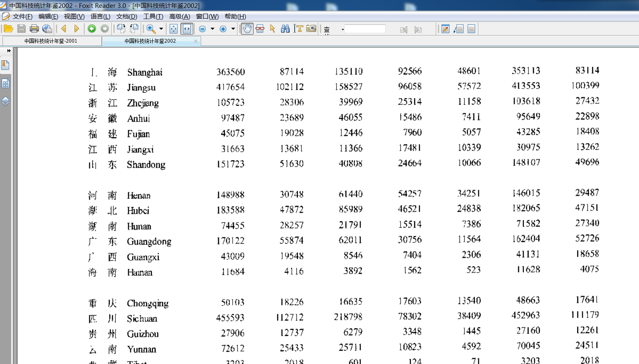Click the gray Next View button
Image resolution: width=639 pixels, height=364 pixels.
point(105,29)
